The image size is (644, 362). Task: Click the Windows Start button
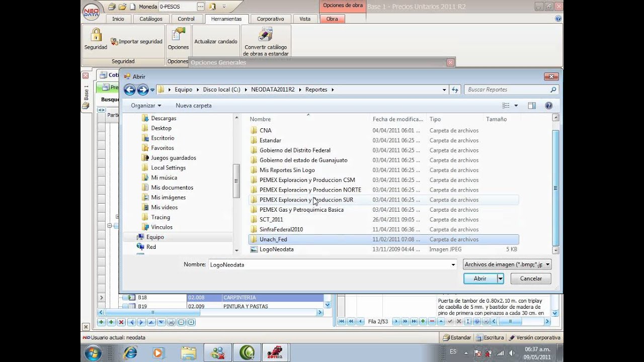(x=93, y=352)
